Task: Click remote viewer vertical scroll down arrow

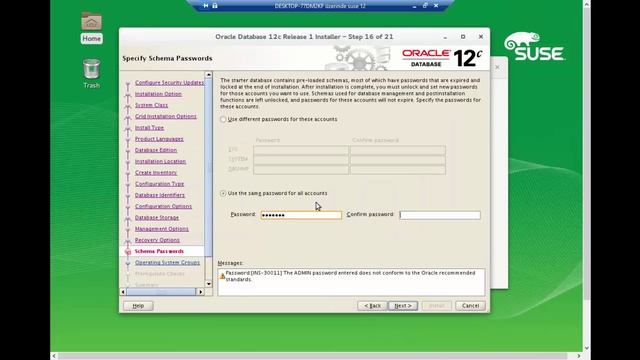Action: [x=587, y=348]
